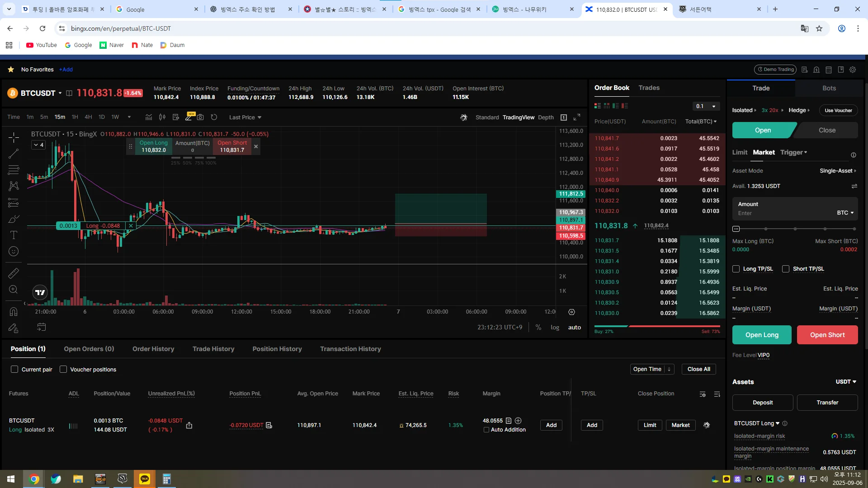Toggle the log scale on chart
This screenshot has width=868, height=488.
tap(555, 327)
